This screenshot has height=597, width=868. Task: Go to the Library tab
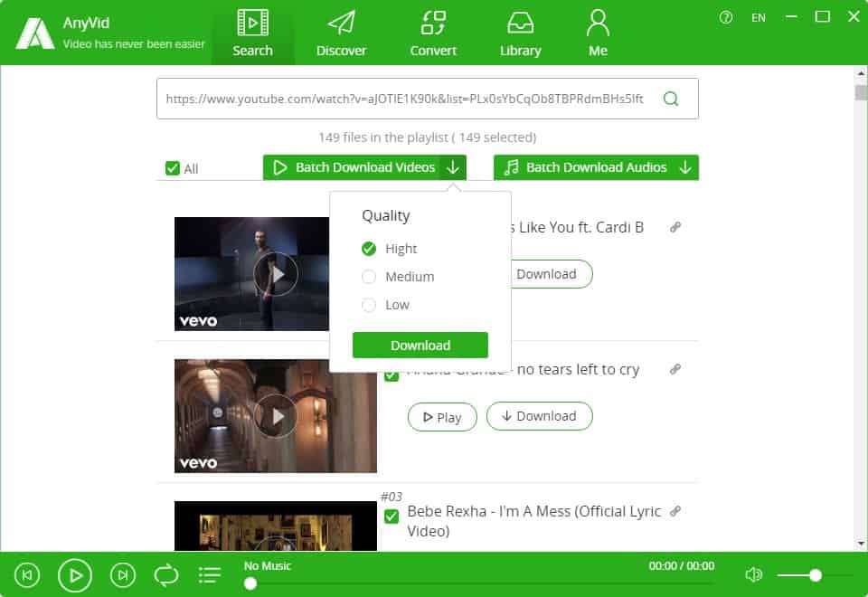tap(521, 33)
